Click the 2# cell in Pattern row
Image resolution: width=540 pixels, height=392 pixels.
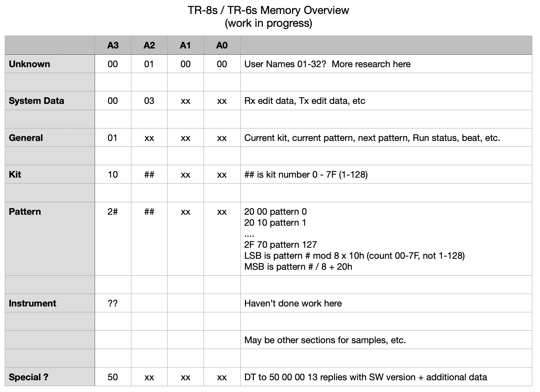coord(113,239)
